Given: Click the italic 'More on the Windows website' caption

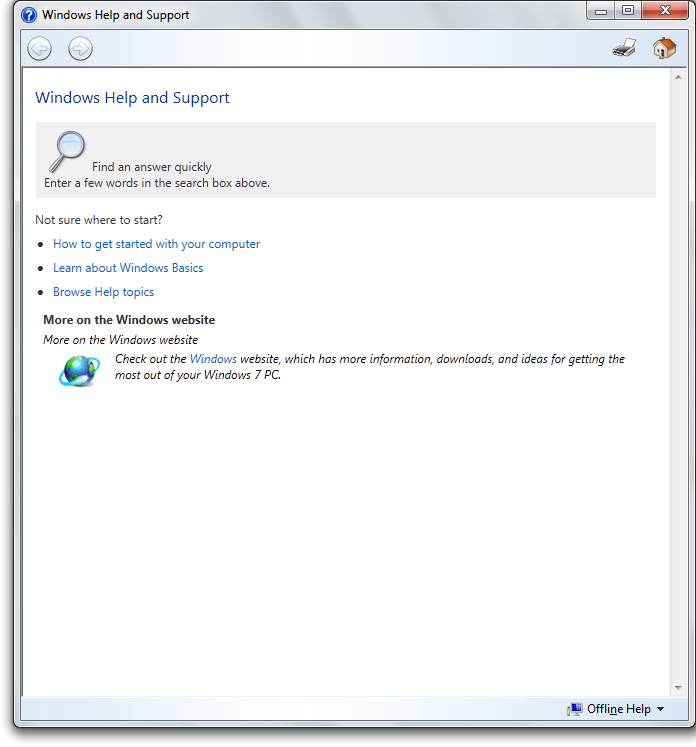Looking at the screenshot, I should 120,340.
